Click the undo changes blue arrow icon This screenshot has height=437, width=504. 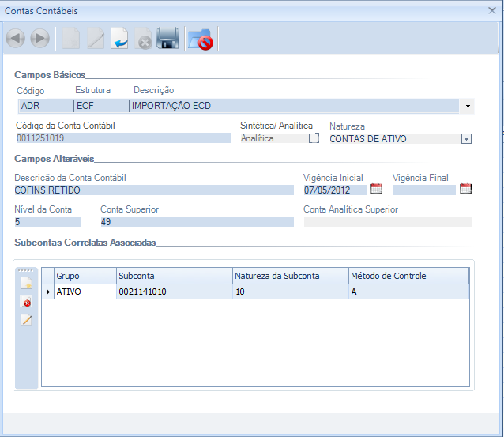(120, 39)
